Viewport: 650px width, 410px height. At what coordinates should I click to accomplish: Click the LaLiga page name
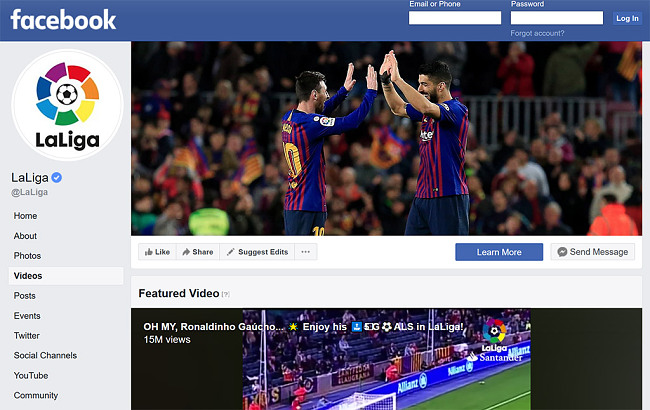pyautogui.click(x=30, y=177)
